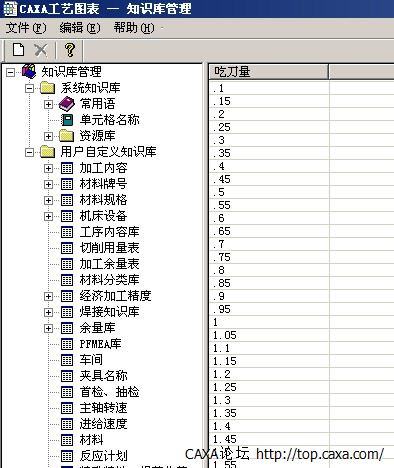The image size is (394, 468).
Task: Click the table icon beside 夹具名称
Action: pyautogui.click(x=67, y=376)
